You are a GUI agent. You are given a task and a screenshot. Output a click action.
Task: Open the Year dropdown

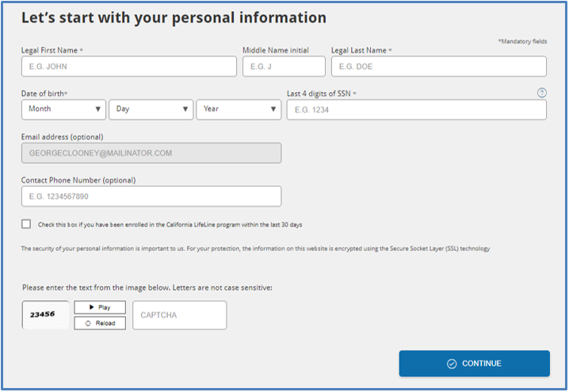(239, 109)
